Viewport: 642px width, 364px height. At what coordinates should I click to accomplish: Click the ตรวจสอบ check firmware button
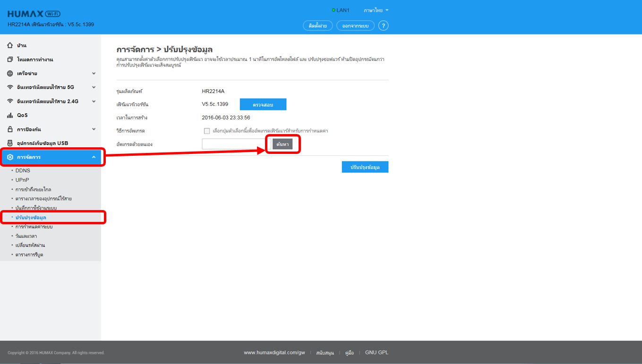coord(263,104)
